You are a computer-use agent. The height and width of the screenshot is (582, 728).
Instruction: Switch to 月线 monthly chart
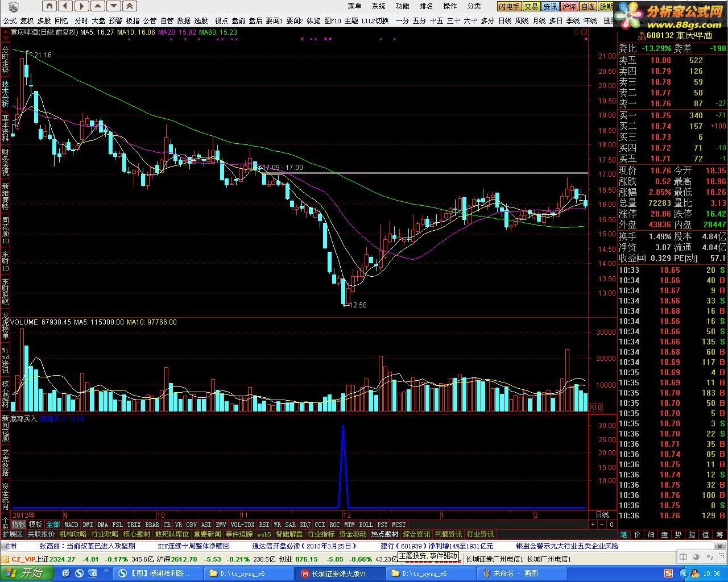[x=539, y=20]
